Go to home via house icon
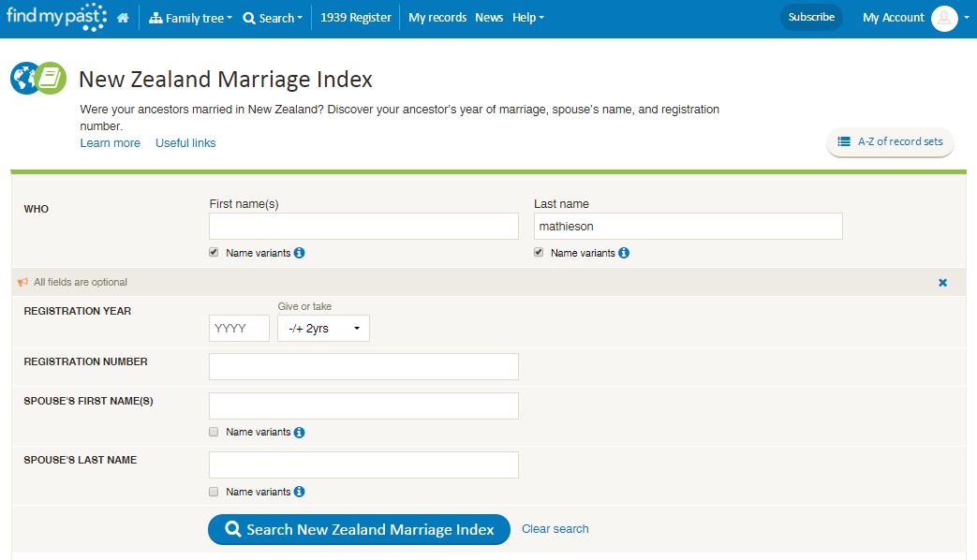The height and width of the screenshot is (560, 977). [123, 18]
